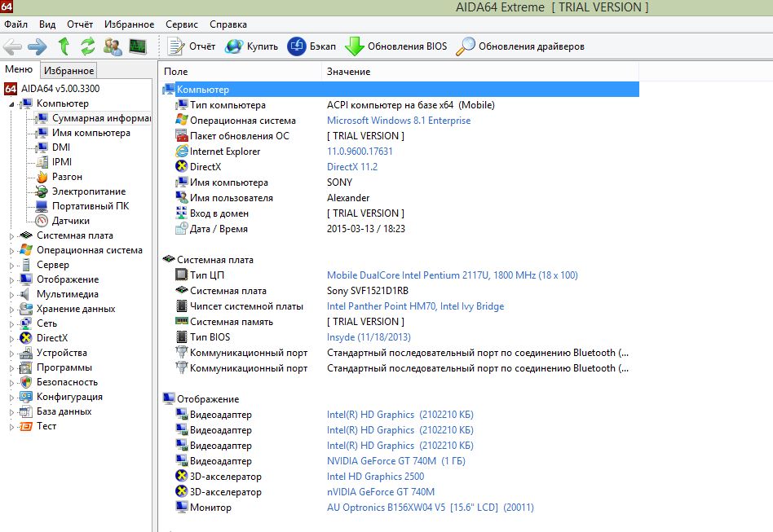Select the Sony SVF1521D1RB value
Screen dimensions: 773x532
367,291
